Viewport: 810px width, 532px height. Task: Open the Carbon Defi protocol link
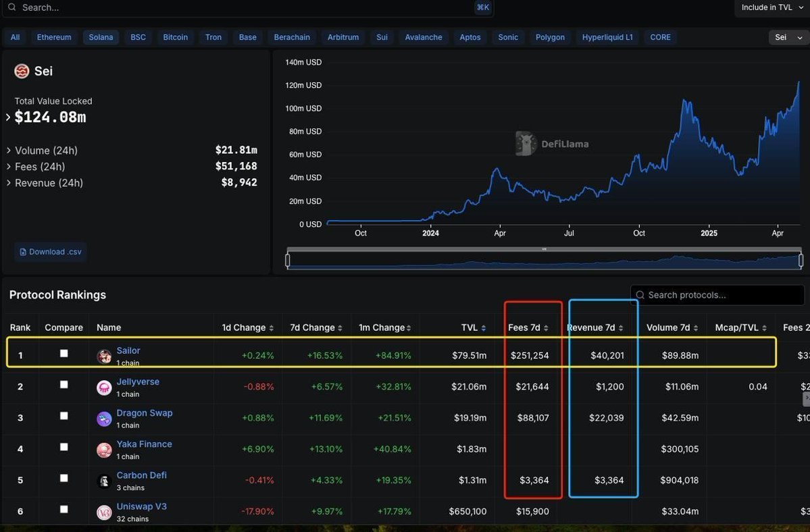142,475
